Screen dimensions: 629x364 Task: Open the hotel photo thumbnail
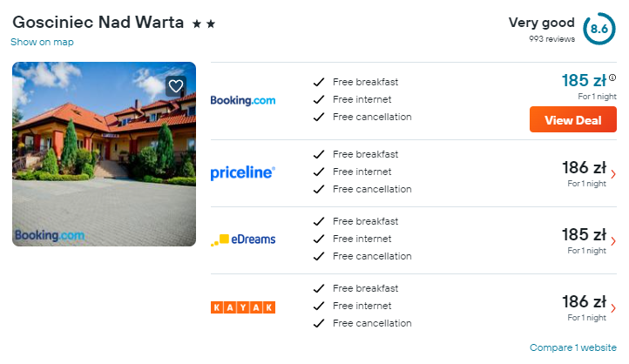105,154
